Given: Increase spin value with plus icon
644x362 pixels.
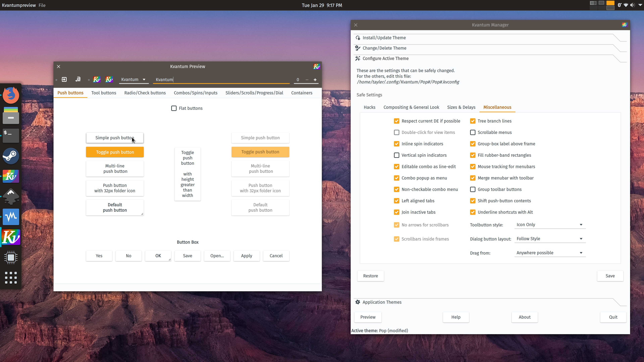Looking at the screenshot, I should (315, 80).
